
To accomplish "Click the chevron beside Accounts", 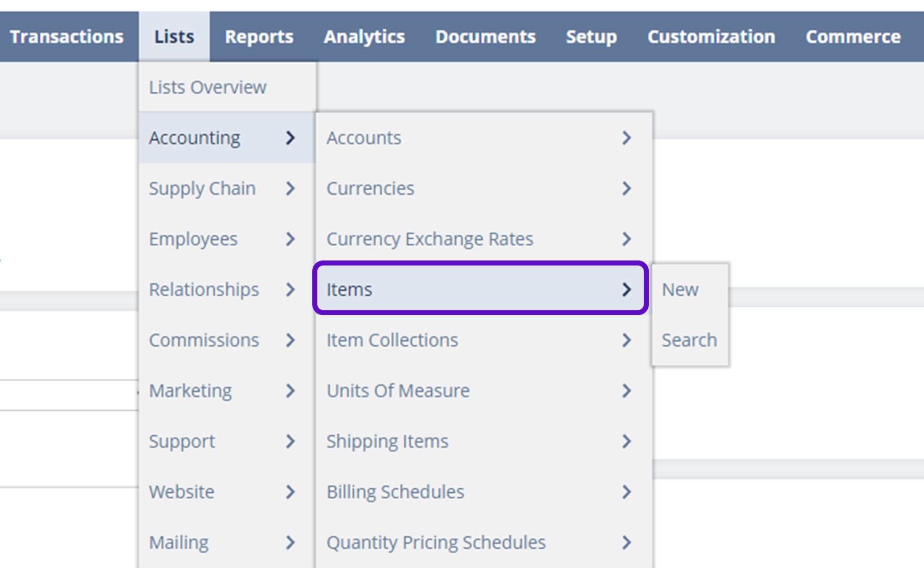I will pos(627,138).
